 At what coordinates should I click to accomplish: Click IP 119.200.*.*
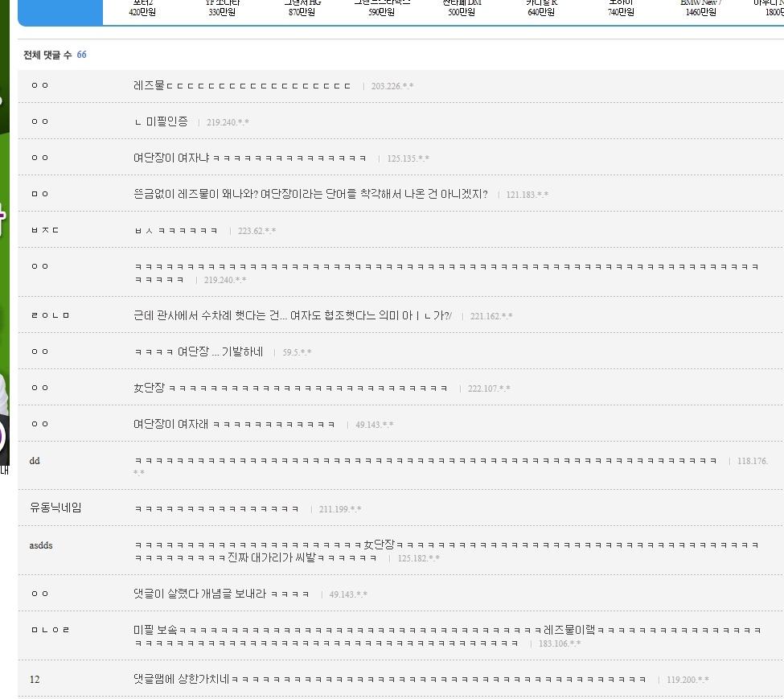click(x=688, y=680)
